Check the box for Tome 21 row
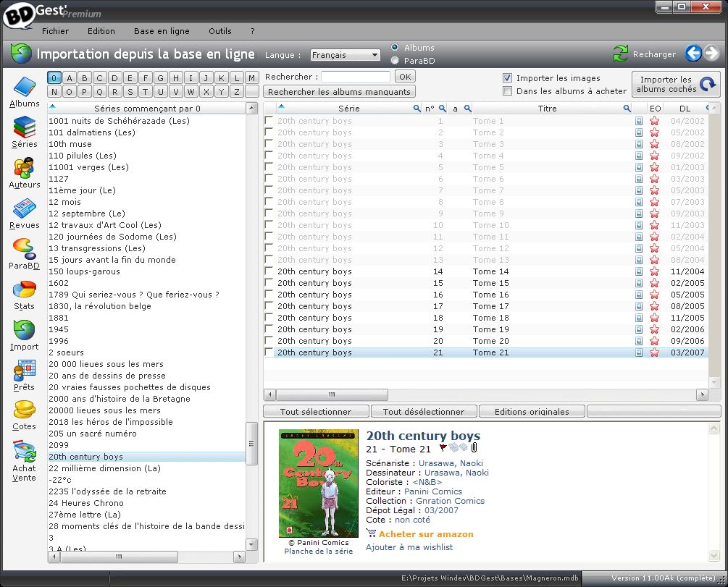 click(x=268, y=352)
